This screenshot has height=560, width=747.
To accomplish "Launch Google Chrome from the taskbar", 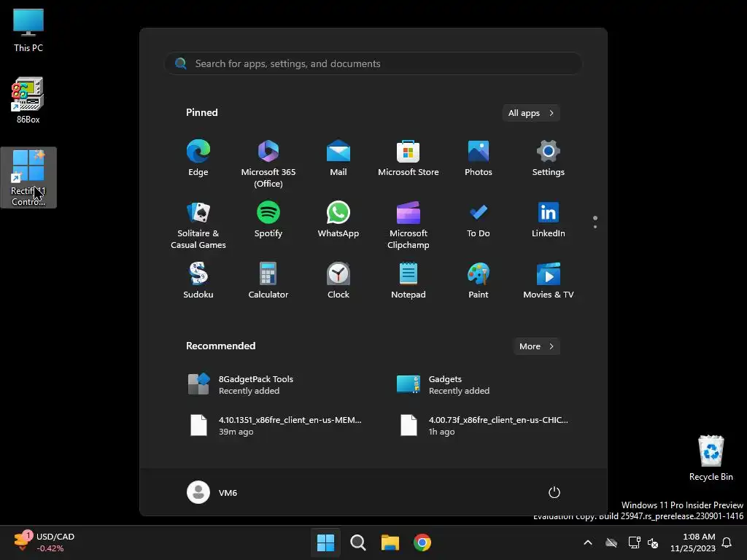I will point(422,542).
